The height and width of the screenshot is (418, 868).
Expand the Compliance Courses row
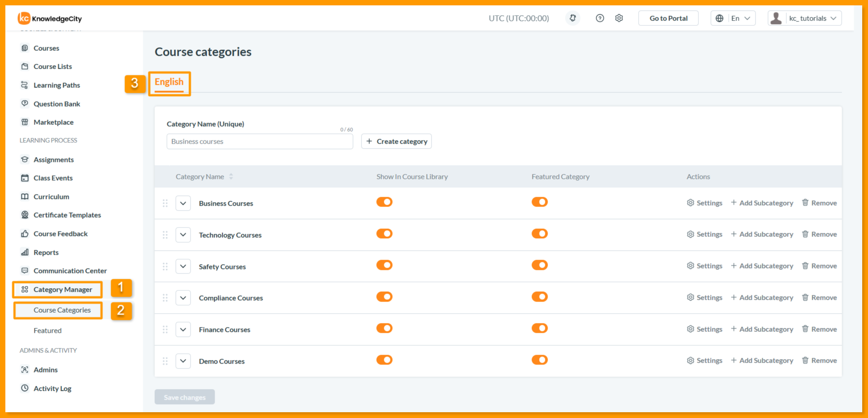(x=183, y=298)
